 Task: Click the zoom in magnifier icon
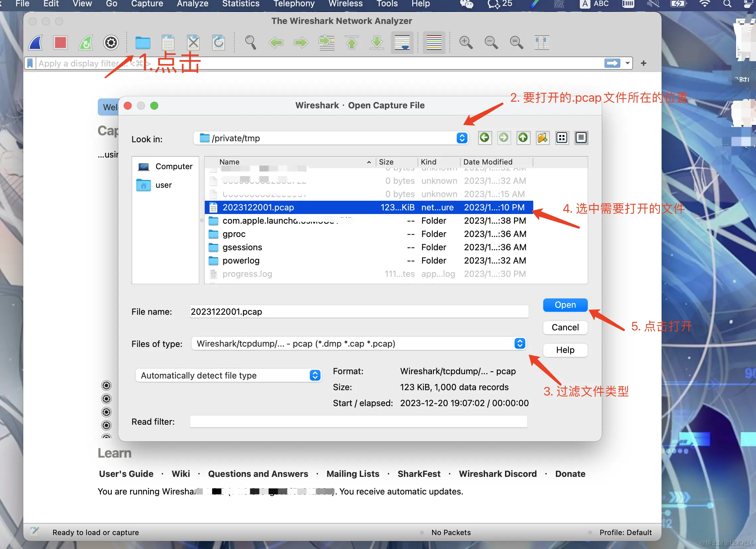[466, 43]
